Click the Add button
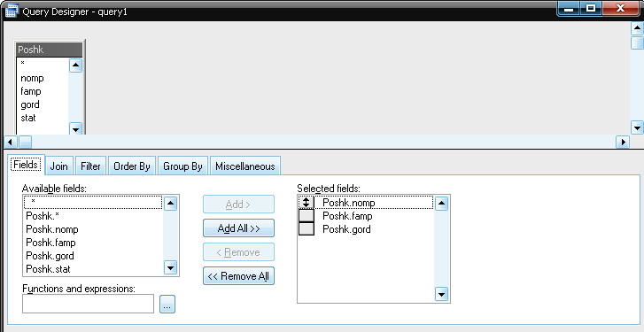Image resolution: width=644 pixels, height=332 pixels. (x=238, y=204)
